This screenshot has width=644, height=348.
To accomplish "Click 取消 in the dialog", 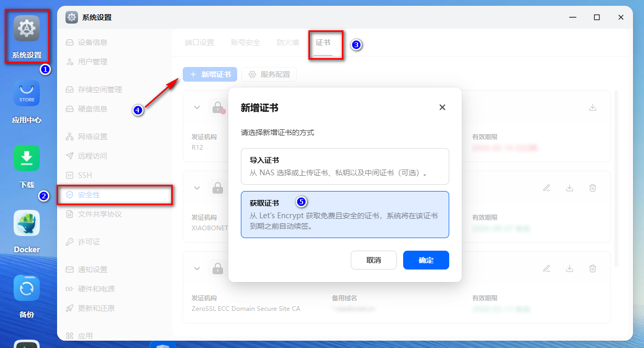I will click(x=374, y=260).
